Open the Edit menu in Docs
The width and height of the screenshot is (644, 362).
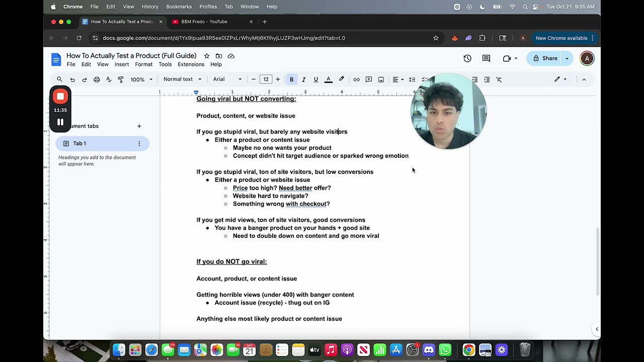click(86, 64)
